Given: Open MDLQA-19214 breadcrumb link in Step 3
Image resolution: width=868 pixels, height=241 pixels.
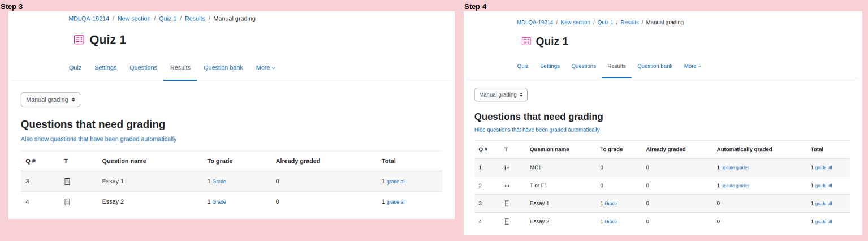Looking at the screenshot, I should click(89, 19).
